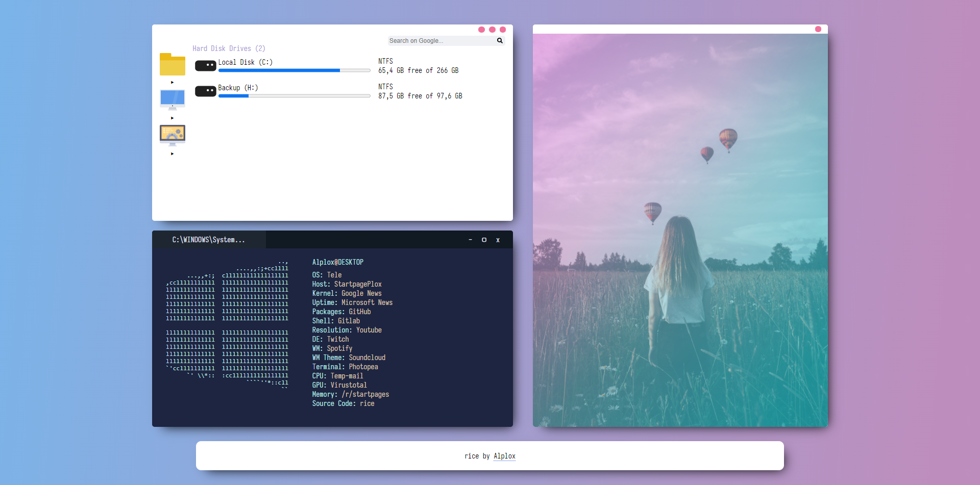Image resolution: width=980 pixels, height=485 pixels.
Task: Select the Local Disk (C:) label
Action: [x=246, y=62]
